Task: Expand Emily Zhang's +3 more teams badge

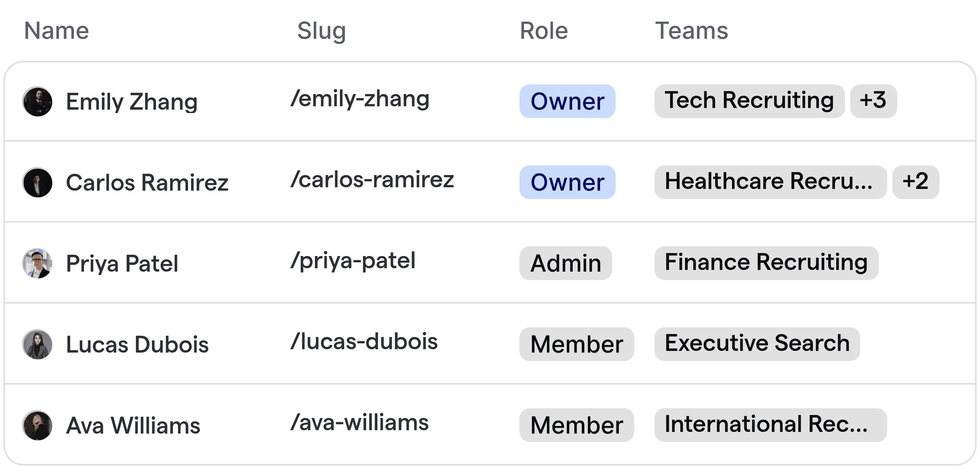Action: [x=873, y=101]
